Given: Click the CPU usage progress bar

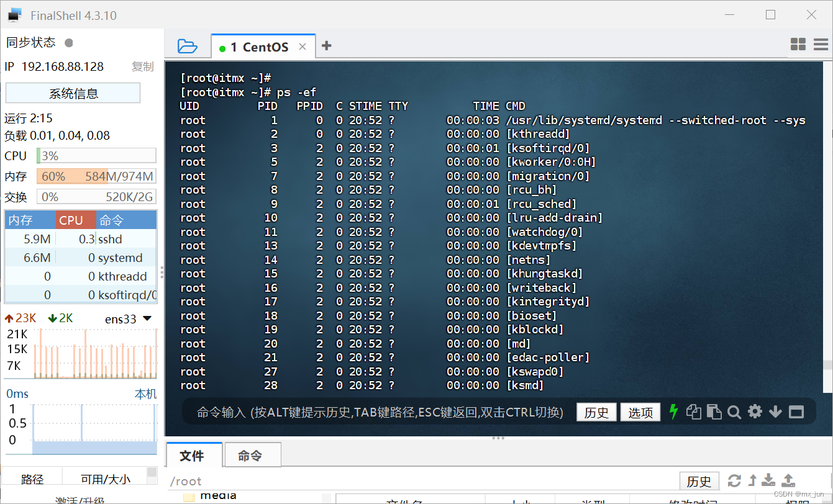Looking at the screenshot, I should (96, 155).
